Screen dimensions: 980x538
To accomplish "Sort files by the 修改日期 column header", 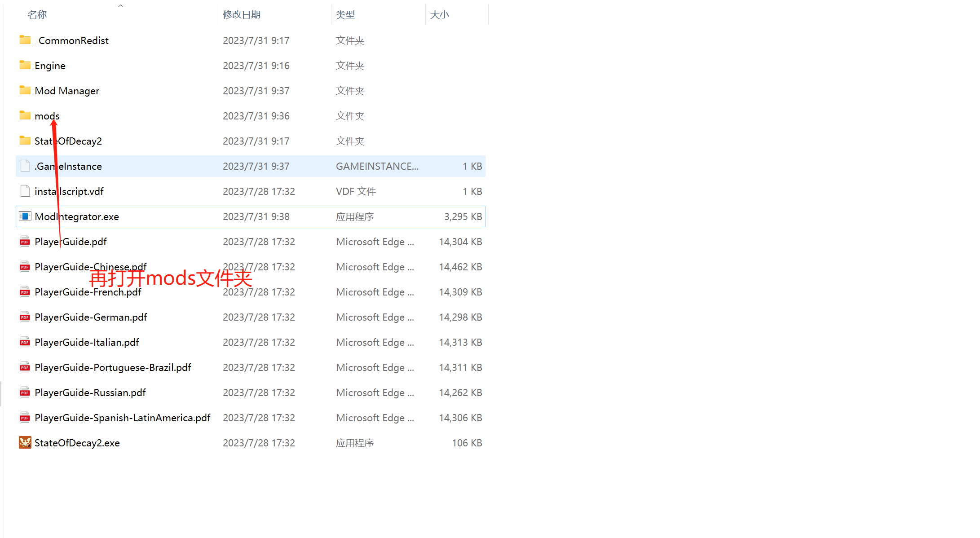I will (x=242, y=15).
